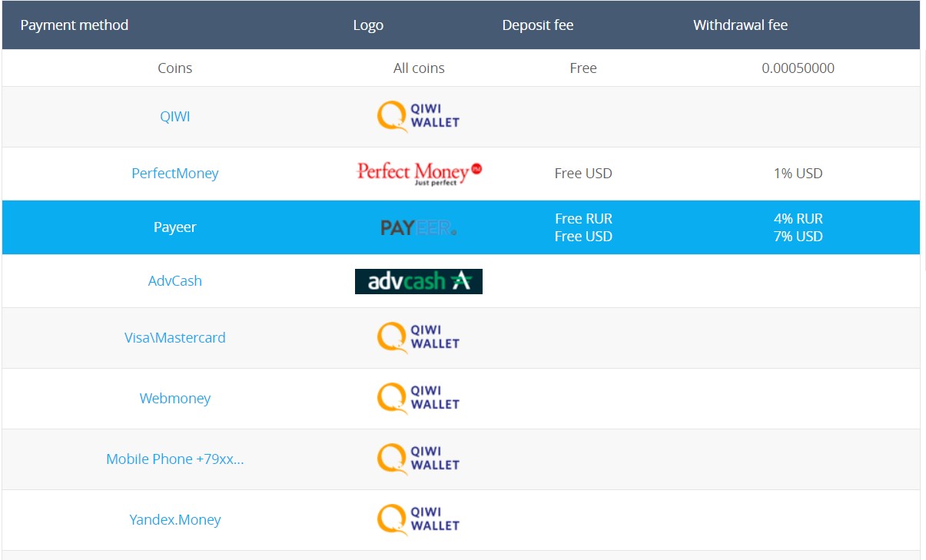Screen dimensions: 926x560
Task: Open the PerfectMoney payment method link
Action: (175, 173)
